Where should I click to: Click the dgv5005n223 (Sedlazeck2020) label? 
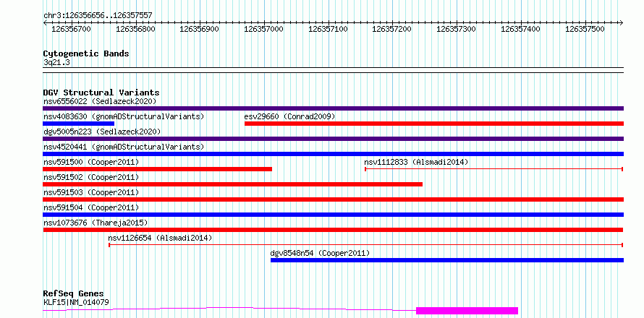(x=102, y=132)
